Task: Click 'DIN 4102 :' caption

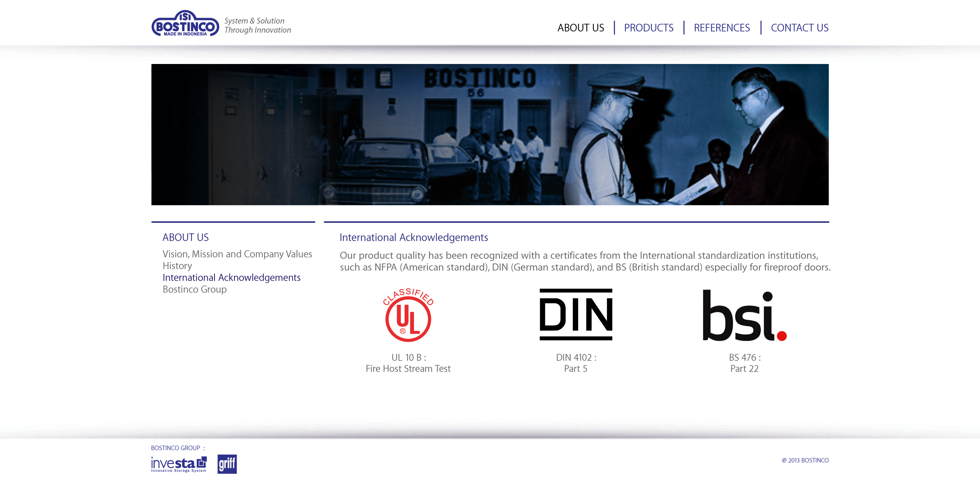Action: pyautogui.click(x=576, y=357)
